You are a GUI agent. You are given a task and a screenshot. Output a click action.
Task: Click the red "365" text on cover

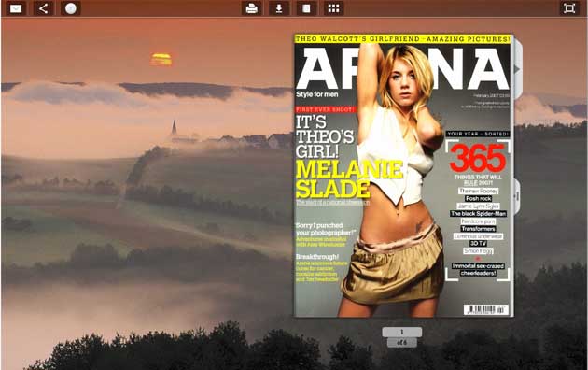tap(478, 158)
